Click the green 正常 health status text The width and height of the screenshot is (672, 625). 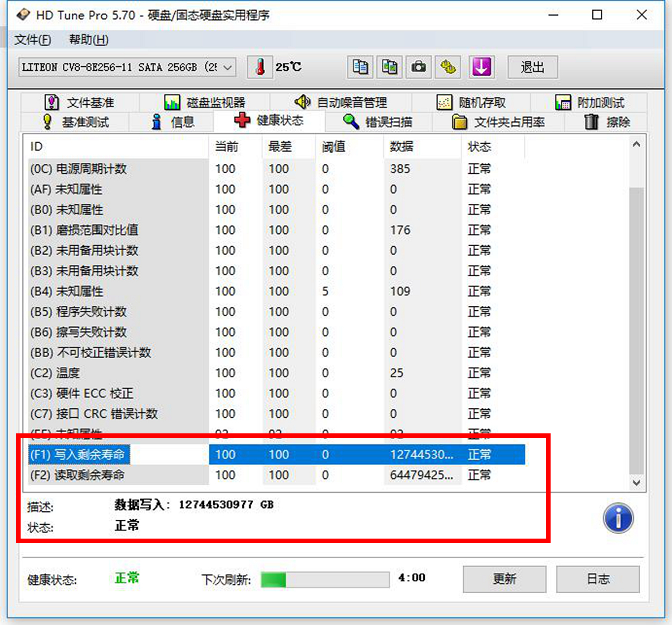pos(127,578)
